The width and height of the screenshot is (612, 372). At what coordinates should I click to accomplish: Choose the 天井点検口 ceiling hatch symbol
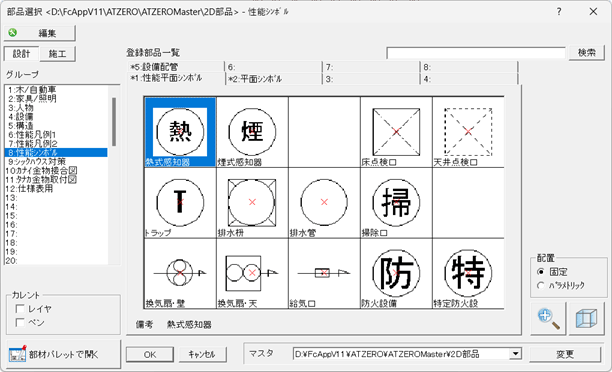point(468,132)
